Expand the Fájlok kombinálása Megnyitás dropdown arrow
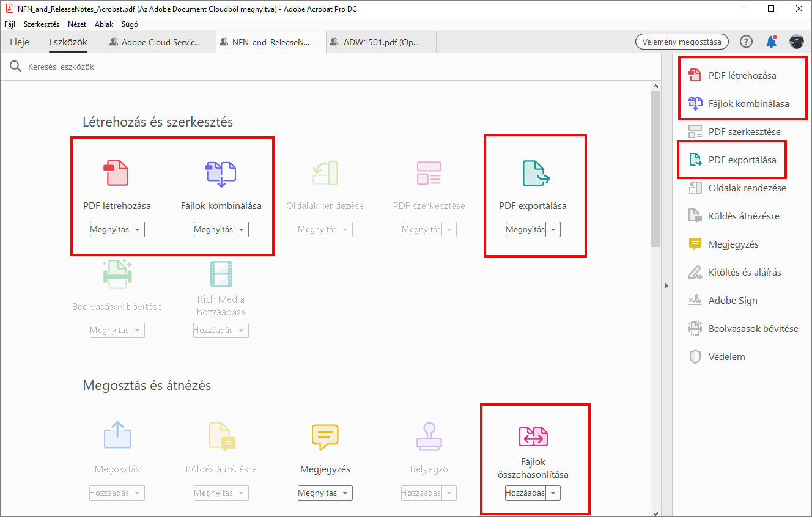812x517 pixels. [242, 230]
